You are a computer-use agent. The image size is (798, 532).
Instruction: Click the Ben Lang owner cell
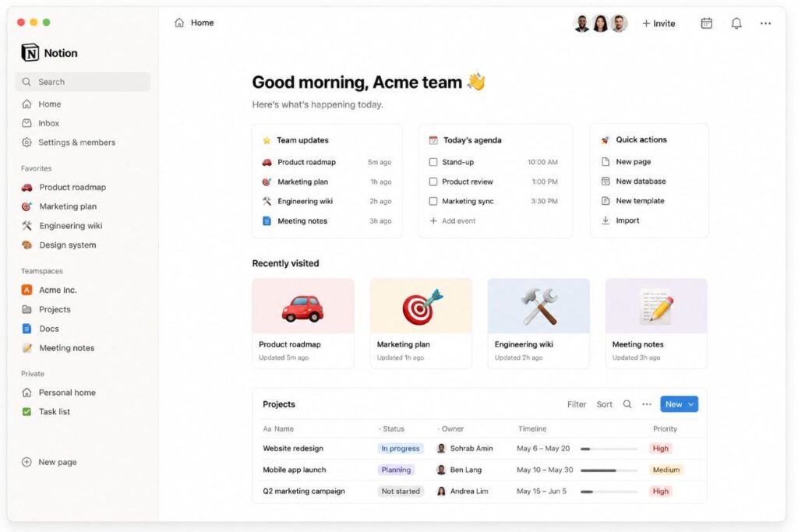[460, 470]
